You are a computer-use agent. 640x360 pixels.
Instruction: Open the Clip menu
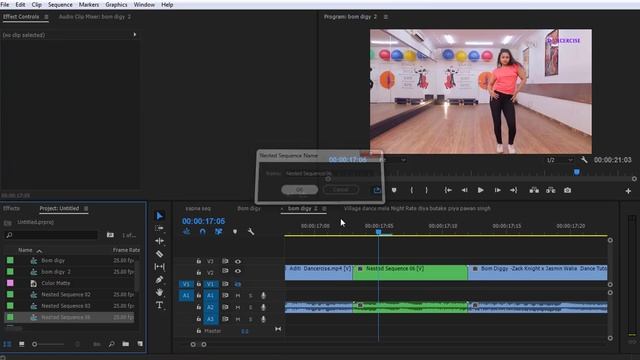pyautogui.click(x=36, y=4)
